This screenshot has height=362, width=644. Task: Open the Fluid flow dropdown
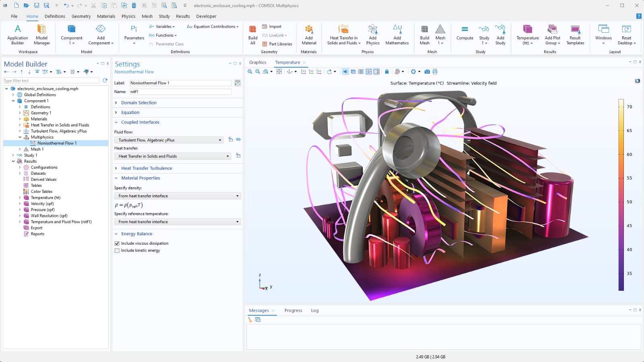point(169,140)
